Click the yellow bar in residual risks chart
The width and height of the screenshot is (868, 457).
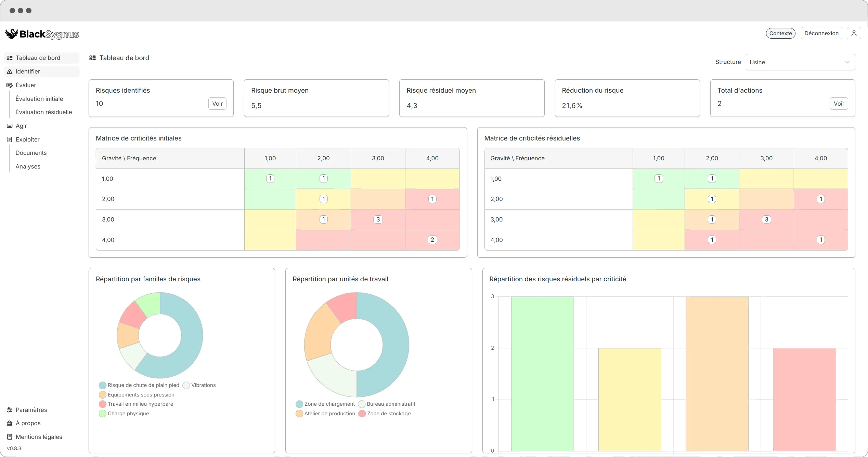pos(630,399)
